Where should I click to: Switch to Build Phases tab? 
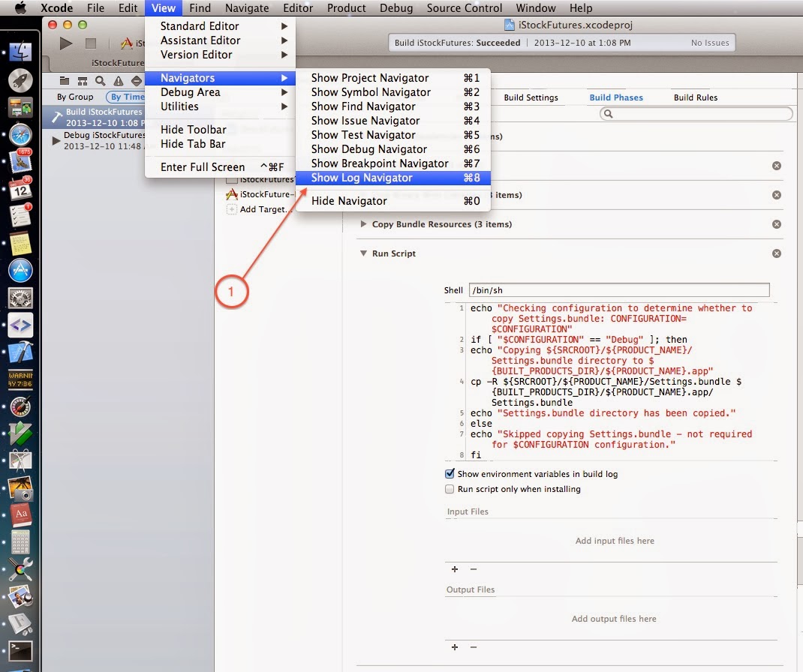click(616, 97)
